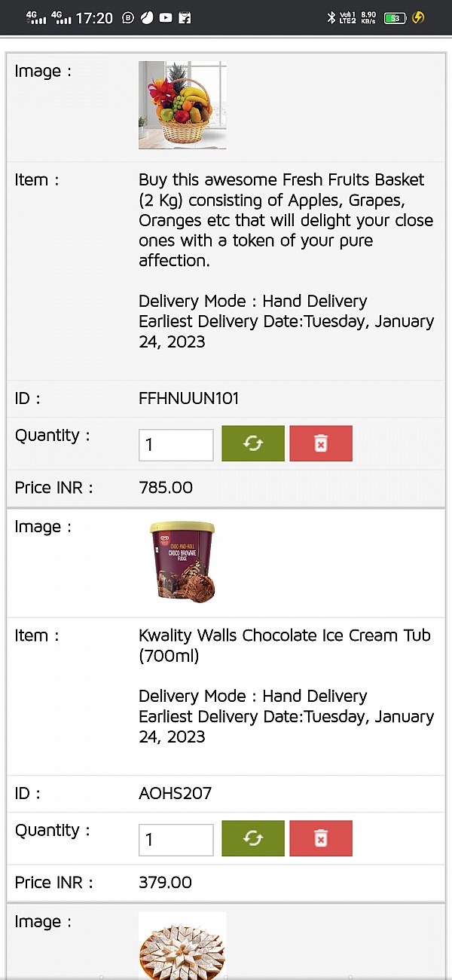This screenshot has width=452, height=980.
Task: Delete the Fresh Fruits Basket item
Action: (321, 443)
